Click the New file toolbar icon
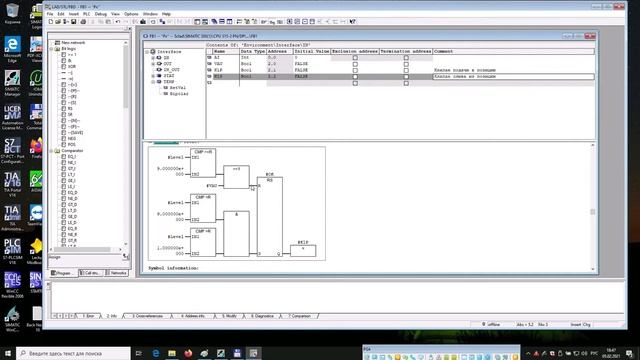 click(51, 22)
